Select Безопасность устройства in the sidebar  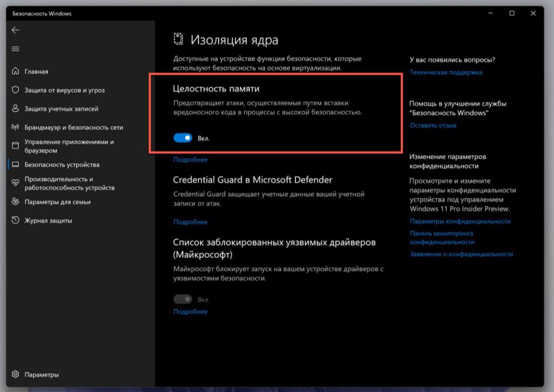62,165
